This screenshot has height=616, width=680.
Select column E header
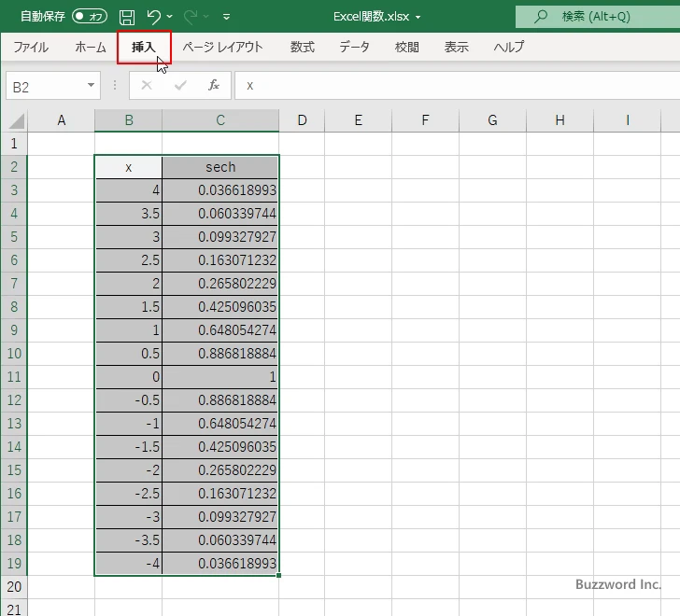pyautogui.click(x=359, y=120)
